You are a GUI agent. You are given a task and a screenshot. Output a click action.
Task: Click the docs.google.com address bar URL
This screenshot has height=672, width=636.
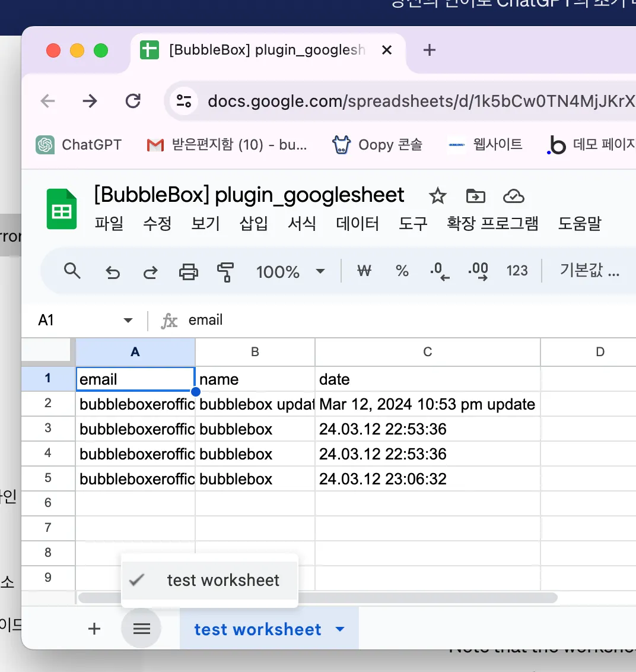coord(421,101)
